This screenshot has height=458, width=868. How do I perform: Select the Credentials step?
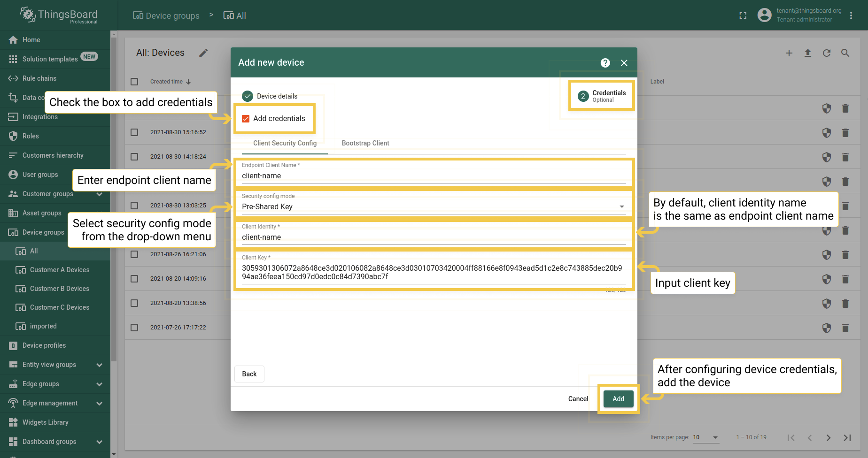pos(602,96)
